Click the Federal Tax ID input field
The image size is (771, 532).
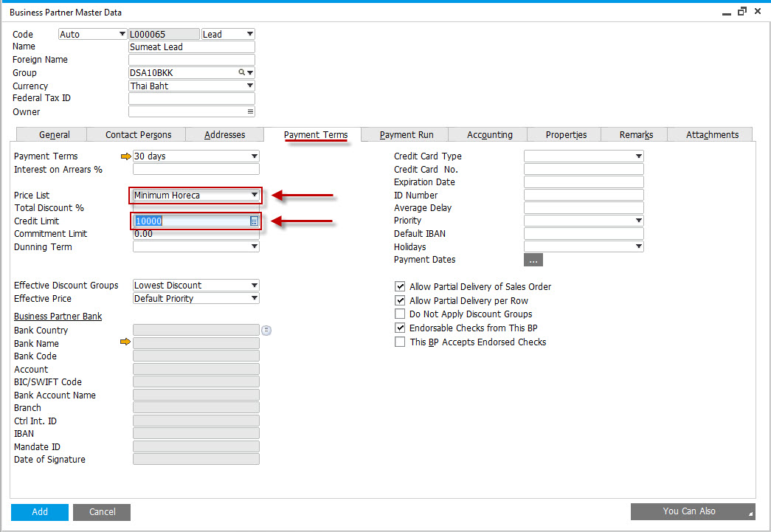click(192, 98)
